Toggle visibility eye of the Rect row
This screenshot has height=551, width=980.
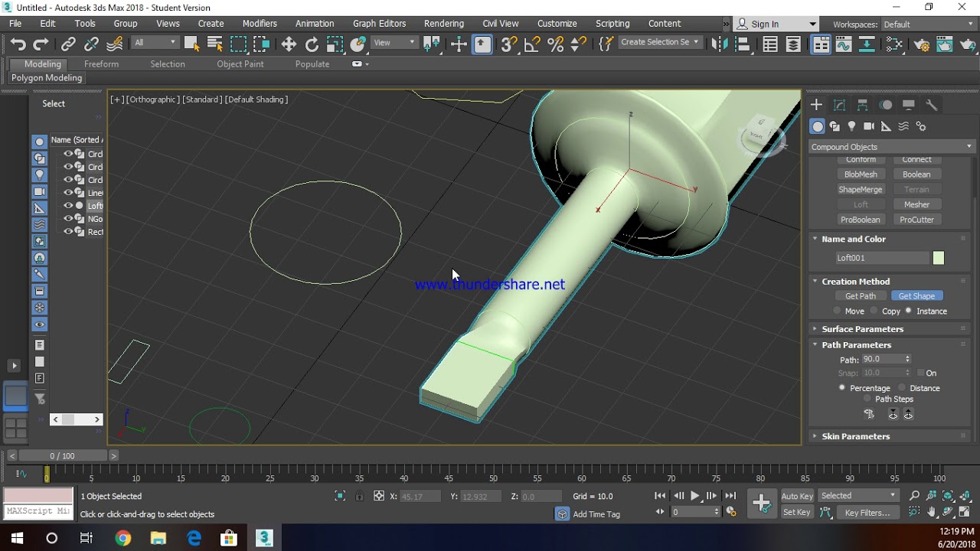(68, 232)
